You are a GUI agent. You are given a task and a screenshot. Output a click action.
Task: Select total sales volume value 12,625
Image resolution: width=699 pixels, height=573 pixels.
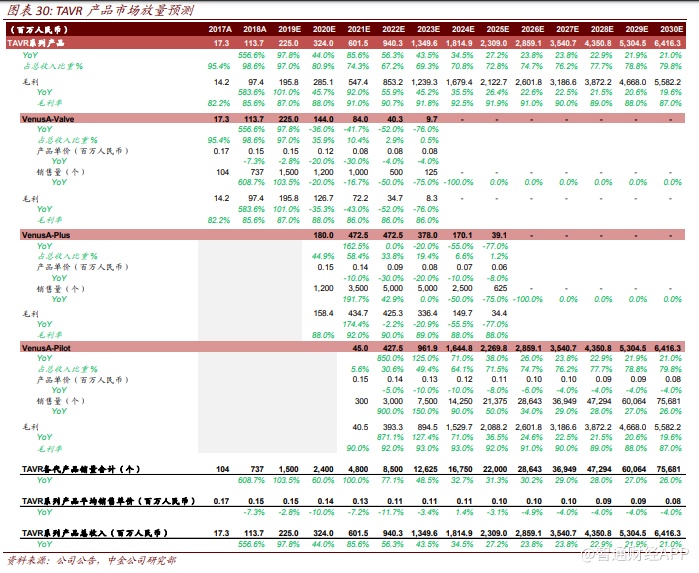click(426, 469)
